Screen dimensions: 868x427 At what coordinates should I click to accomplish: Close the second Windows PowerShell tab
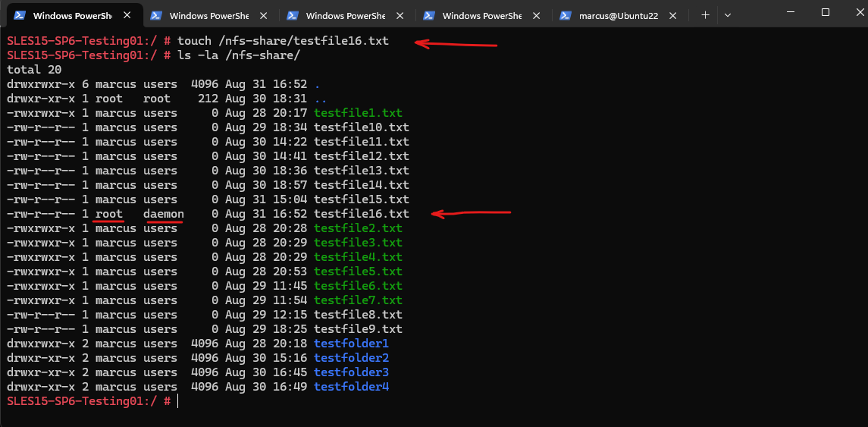(264, 15)
